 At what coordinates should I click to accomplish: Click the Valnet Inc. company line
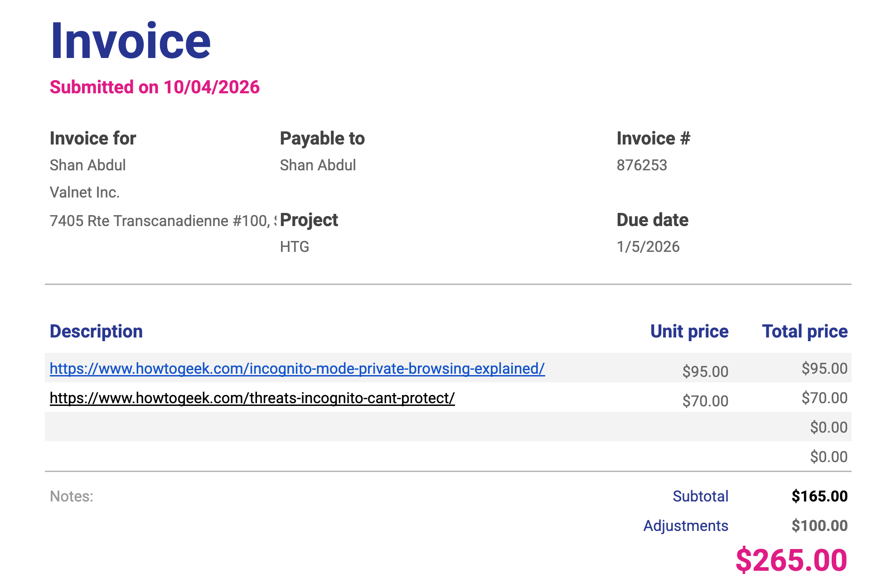tap(85, 192)
